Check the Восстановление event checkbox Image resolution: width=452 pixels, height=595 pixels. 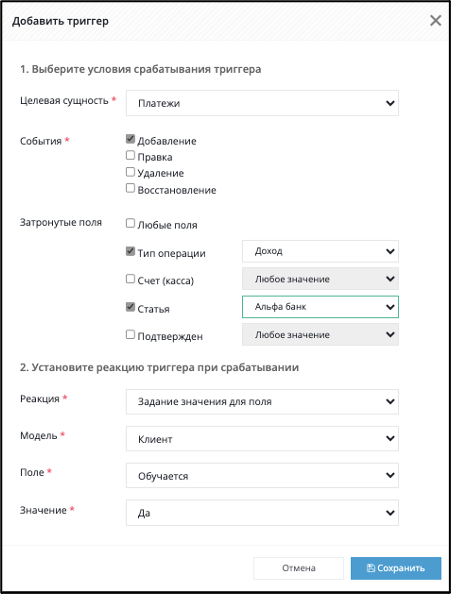click(130, 188)
